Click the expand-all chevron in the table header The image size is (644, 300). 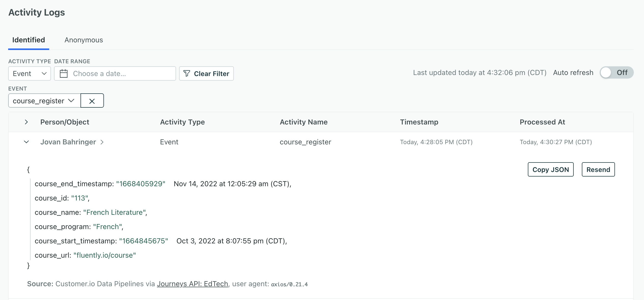(x=26, y=122)
